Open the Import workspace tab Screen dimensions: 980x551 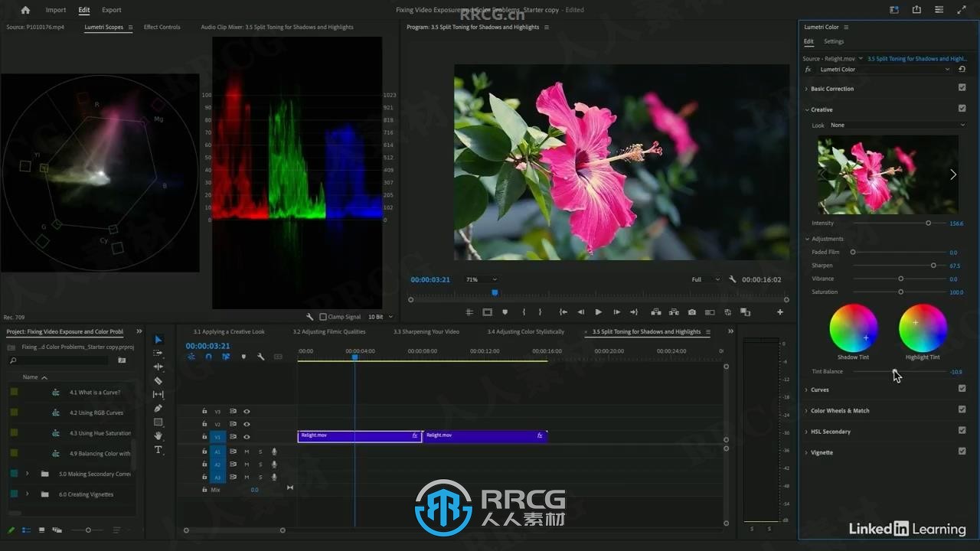pyautogui.click(x=56, y=10)
